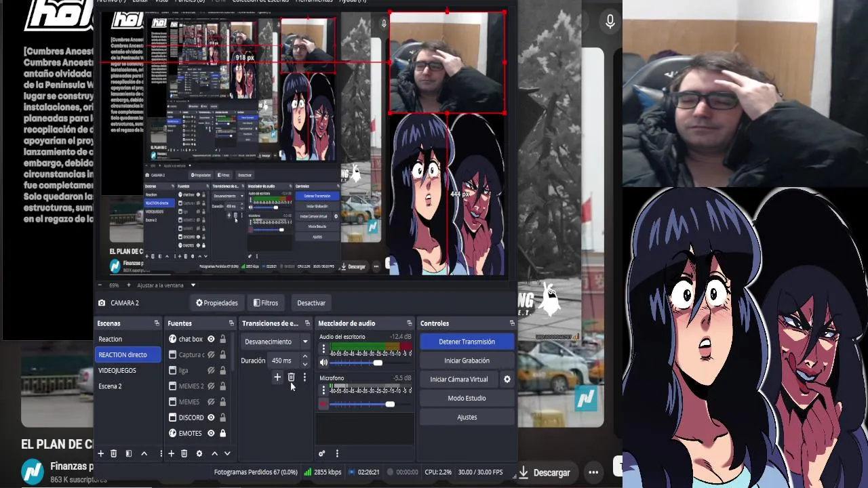
Task: Click Detener Transmisión to stop streaming
Action: pyautogui.click(x=467, y=342)
